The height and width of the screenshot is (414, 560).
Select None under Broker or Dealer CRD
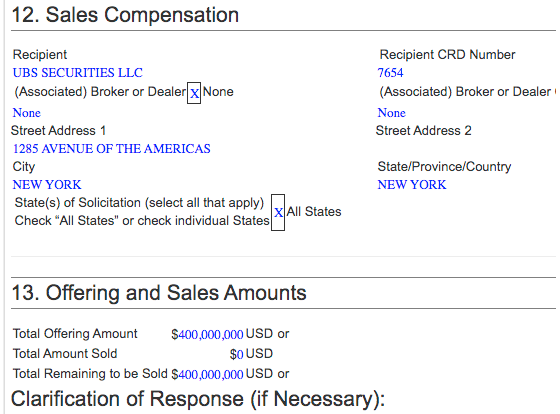coord(392,113)
